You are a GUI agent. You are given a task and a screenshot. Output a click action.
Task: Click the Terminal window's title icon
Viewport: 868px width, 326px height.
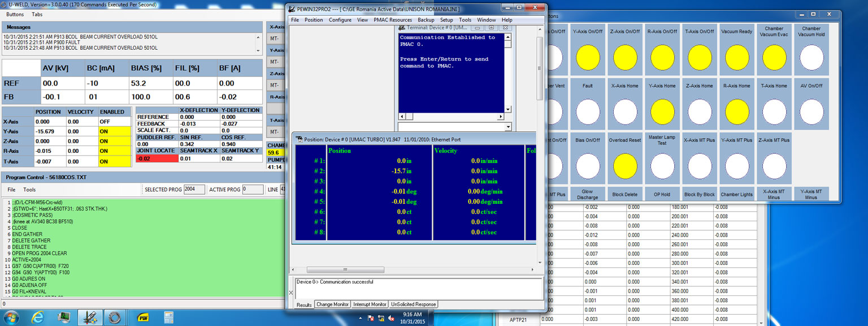pos(402,27)
